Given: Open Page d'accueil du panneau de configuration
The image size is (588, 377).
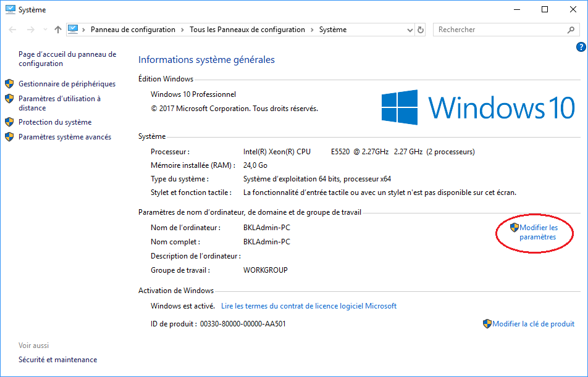Looking at the screenshot, I should click(x=67, y=59).
